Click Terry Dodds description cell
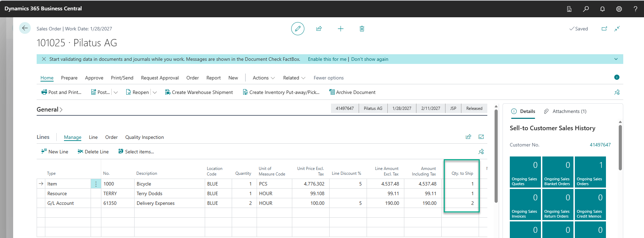Screen dimensions: 644x238 [x=169, y=193]
